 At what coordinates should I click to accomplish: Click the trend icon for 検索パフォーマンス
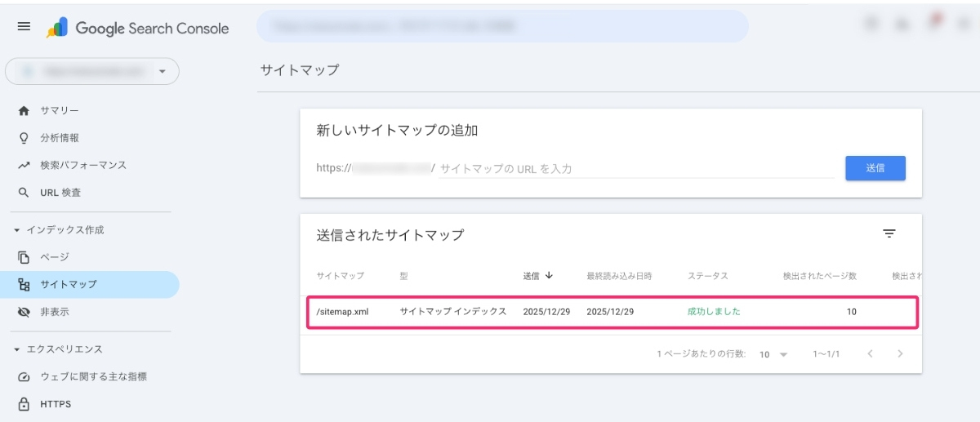24,165
